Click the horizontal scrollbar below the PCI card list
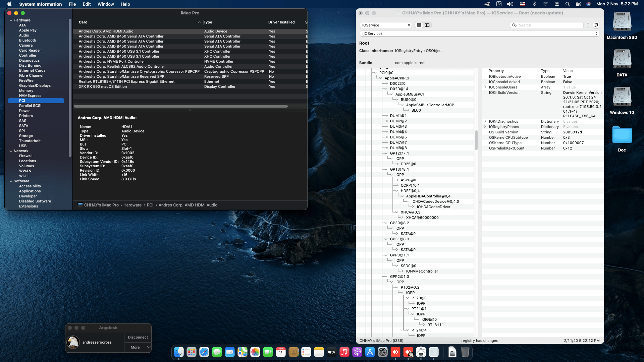This screenshot has width=644, height=362. click(x=181, y=106)
